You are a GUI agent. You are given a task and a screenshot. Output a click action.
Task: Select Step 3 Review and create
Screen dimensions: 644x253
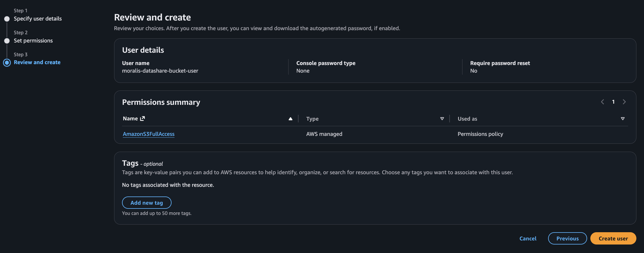tap(37, 62)
